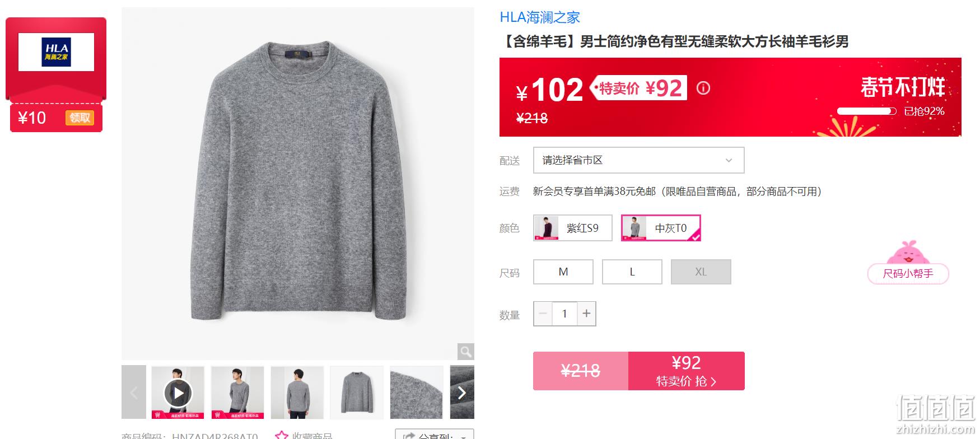Play the product video thumbnail
Screen dimensions: 980x439
tap(178, 393)
